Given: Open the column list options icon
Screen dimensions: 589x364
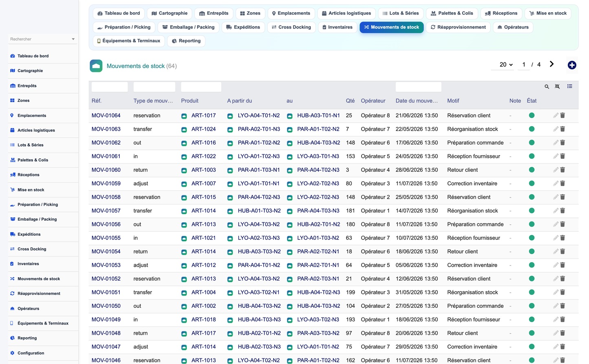Looking at the screenshot, I should tap(569, 86).
